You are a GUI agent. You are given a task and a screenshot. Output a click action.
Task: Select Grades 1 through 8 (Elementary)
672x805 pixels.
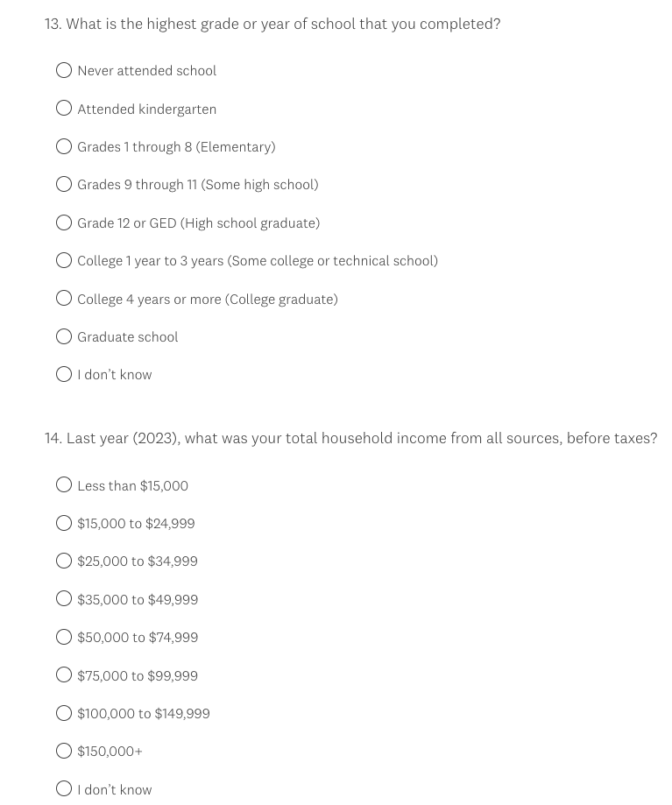[64, 146]
